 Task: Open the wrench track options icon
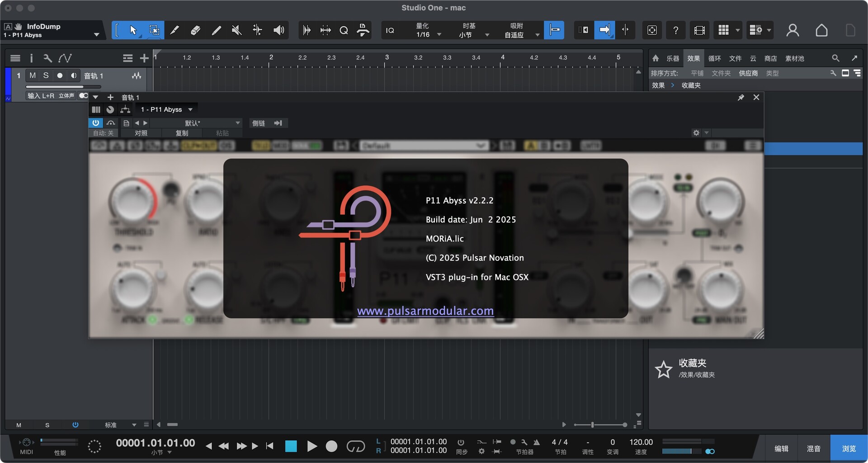(x=47, y=58)
